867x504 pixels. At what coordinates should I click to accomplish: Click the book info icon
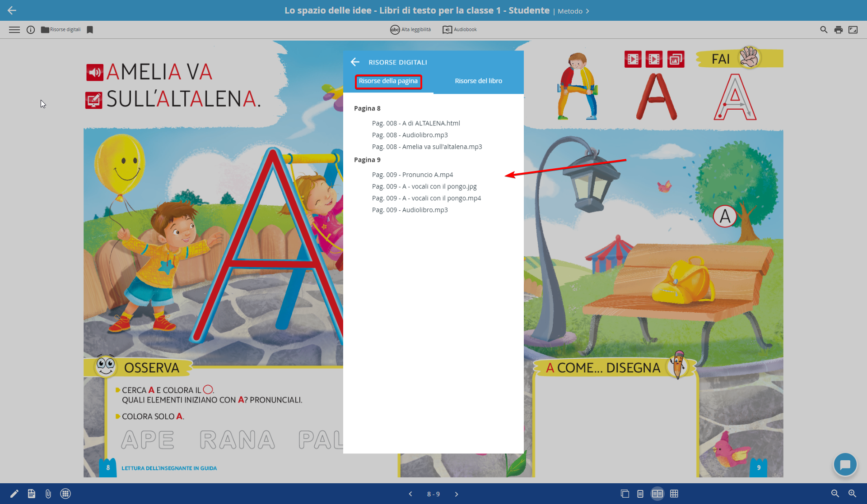(31, 30)
